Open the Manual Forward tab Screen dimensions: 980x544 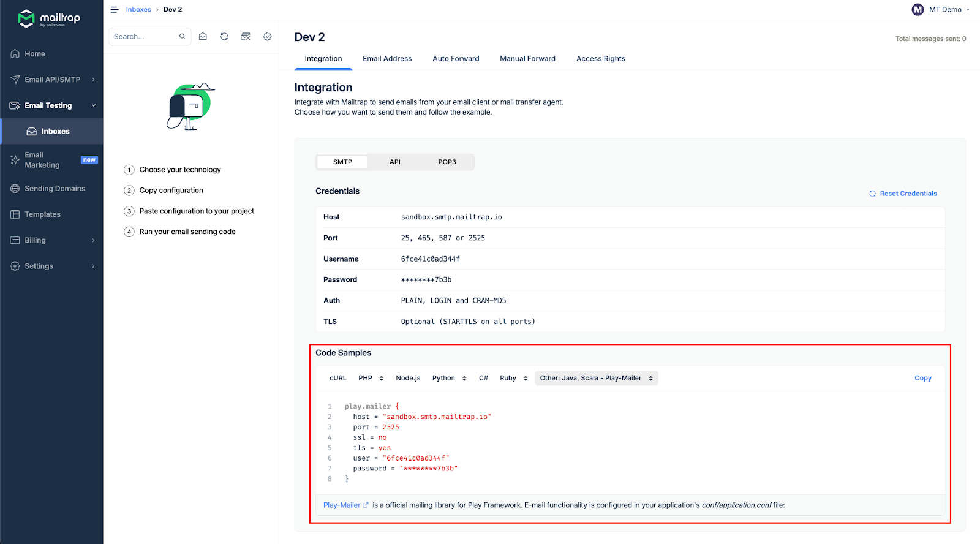click(527, 59)
